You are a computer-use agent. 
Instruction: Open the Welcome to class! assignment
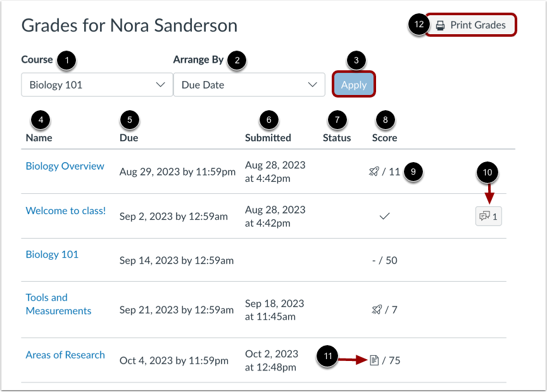(66, 210)
